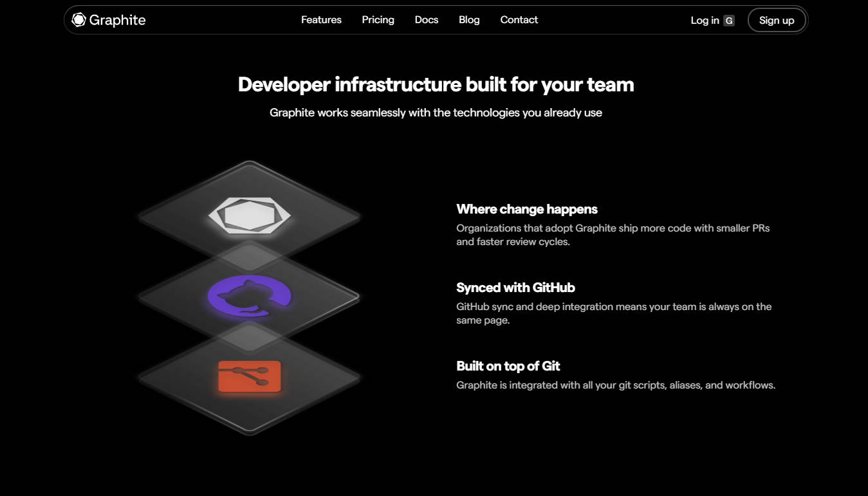Select the 'Built on top of Git' heading

pos(508,366)
